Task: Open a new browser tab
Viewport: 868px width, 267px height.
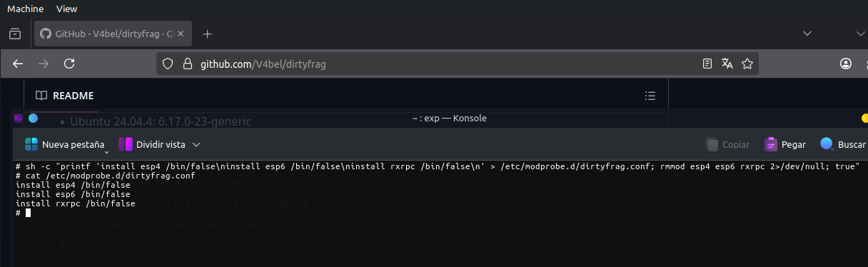Action: point(208,34)
